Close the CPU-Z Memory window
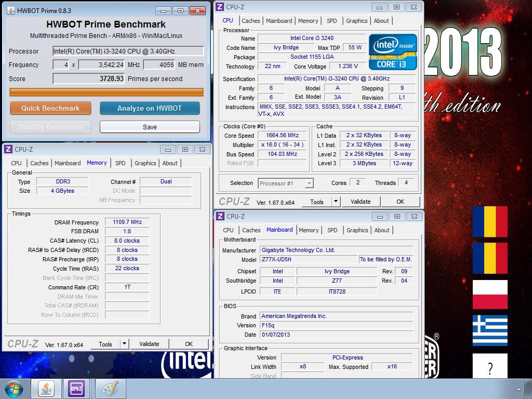 (x=202, y=150)
